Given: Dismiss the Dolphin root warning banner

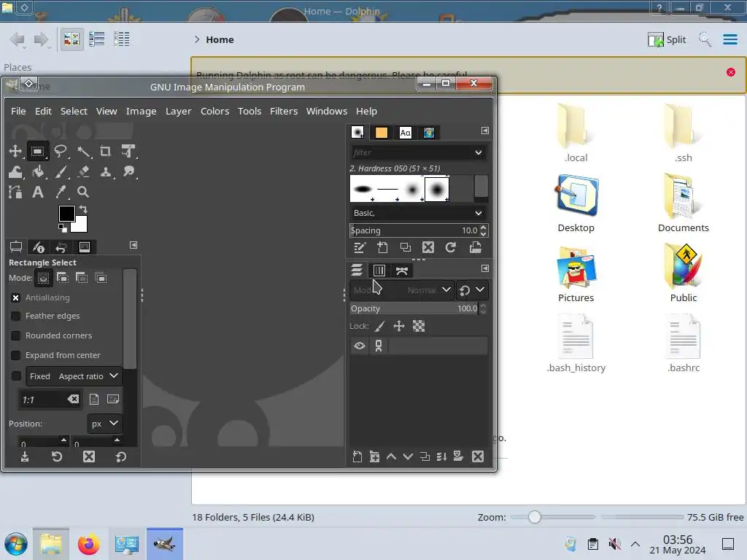Looking at the screenshot, I should point(731,72).
